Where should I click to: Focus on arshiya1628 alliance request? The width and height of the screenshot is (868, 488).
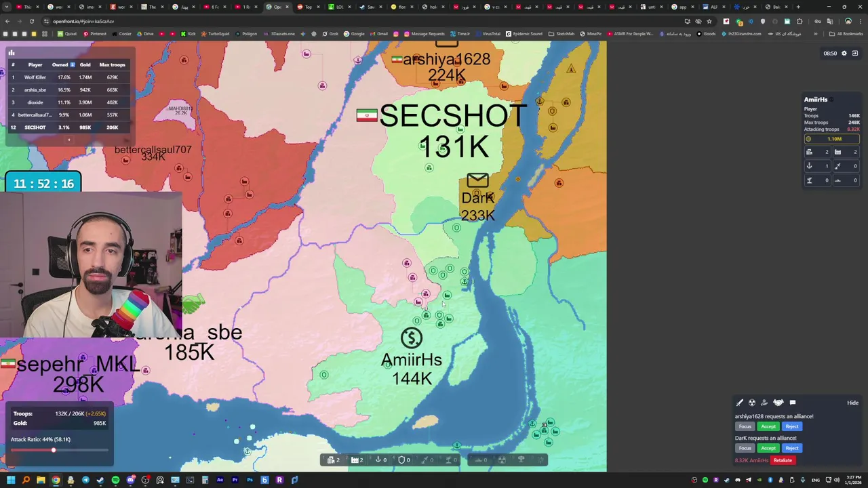click(x=745, y=426)
